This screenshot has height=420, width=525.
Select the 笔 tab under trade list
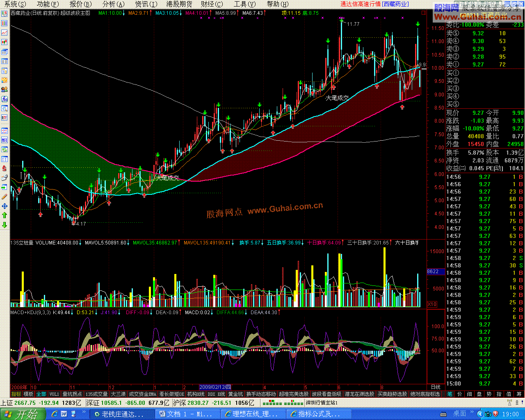click(x=450, y=394)
